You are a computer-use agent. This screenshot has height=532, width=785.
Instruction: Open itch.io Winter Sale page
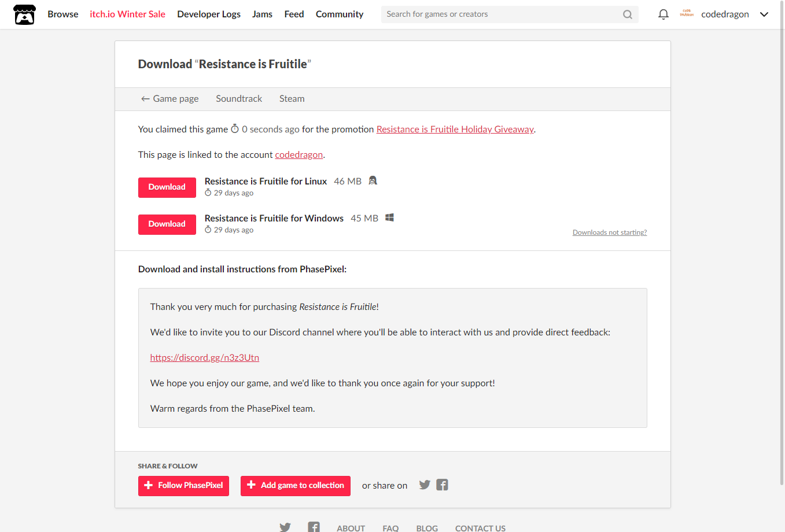128,14
